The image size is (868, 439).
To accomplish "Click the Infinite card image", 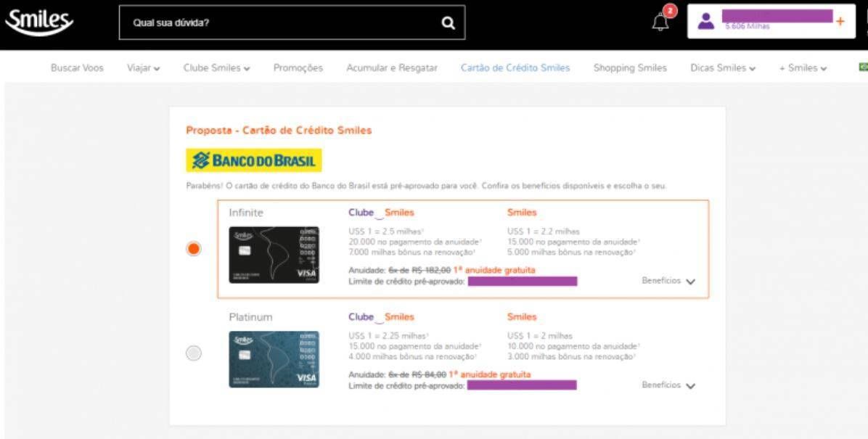I will click(274, 255).
